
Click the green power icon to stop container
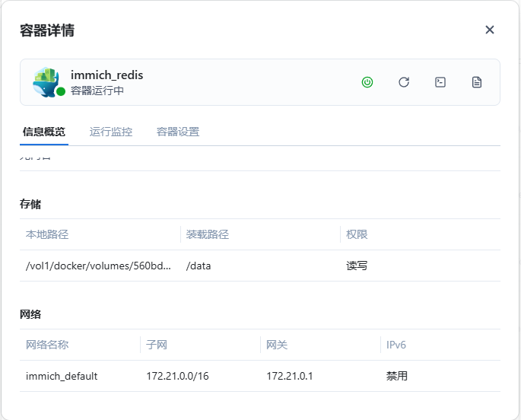367,82
